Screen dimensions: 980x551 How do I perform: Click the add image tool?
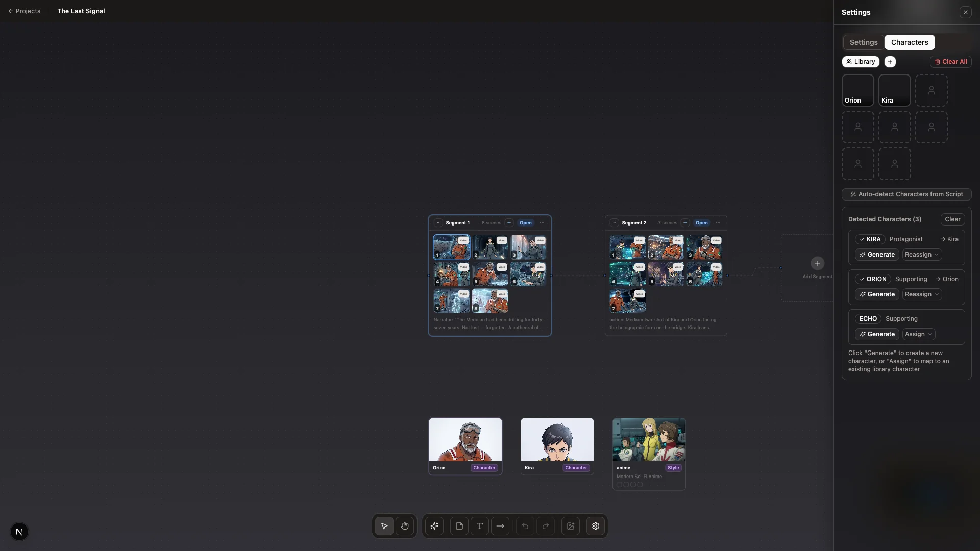coord(571,526)
